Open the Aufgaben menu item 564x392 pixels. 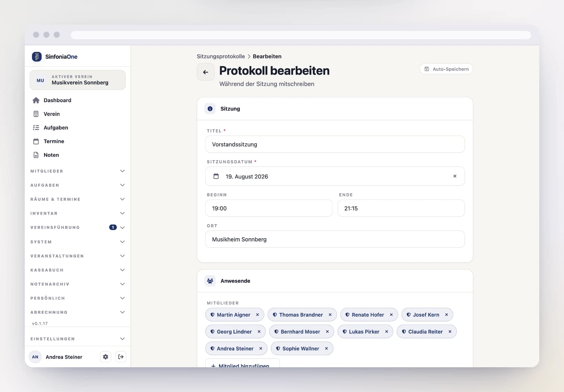click(x=77, y=128)
